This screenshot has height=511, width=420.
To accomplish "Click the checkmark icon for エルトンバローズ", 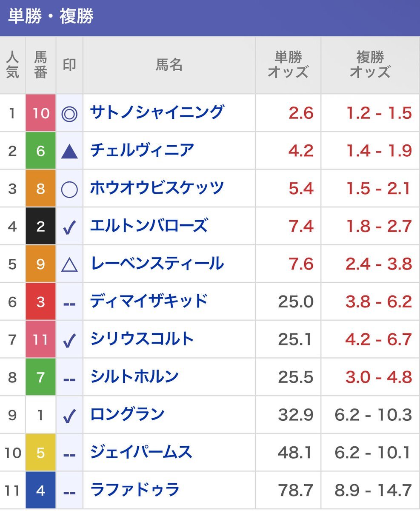I will (x=69, y=227).
